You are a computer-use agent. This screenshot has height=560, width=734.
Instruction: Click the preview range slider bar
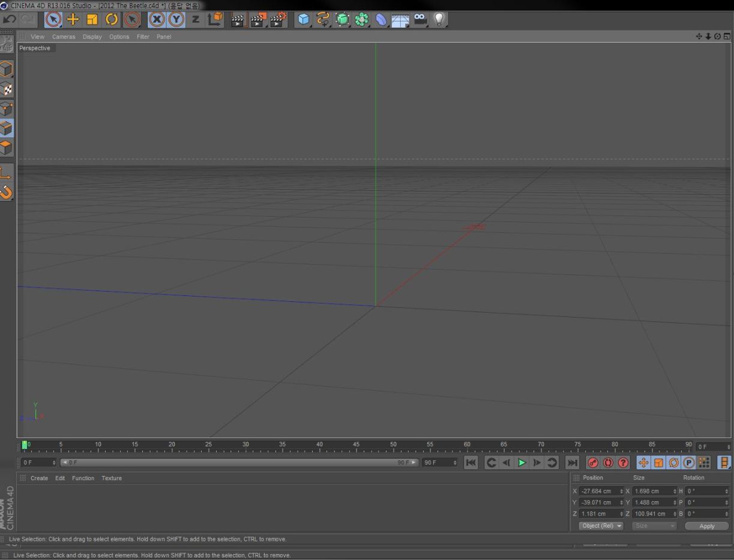(239, 463)
